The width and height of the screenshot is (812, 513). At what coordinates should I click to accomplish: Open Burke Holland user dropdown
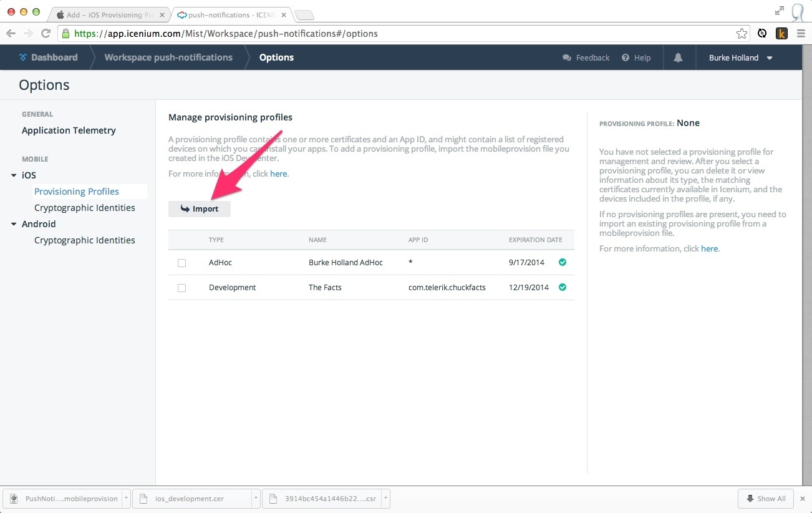(x=740, y=57)
